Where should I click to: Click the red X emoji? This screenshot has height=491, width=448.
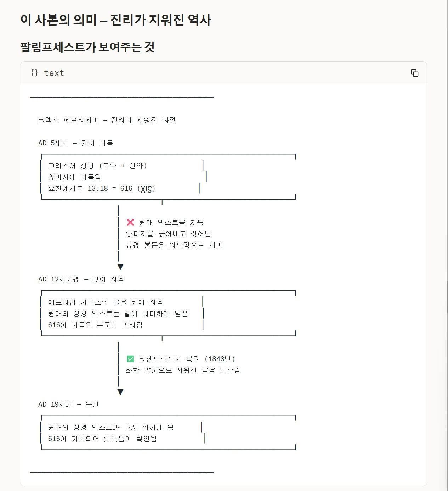pos(130,223)
